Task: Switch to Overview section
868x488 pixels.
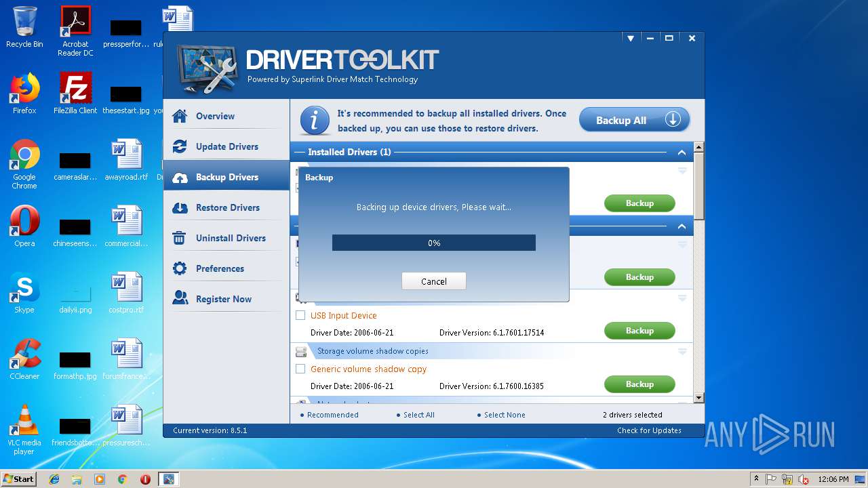Action: tap(226, 116)
